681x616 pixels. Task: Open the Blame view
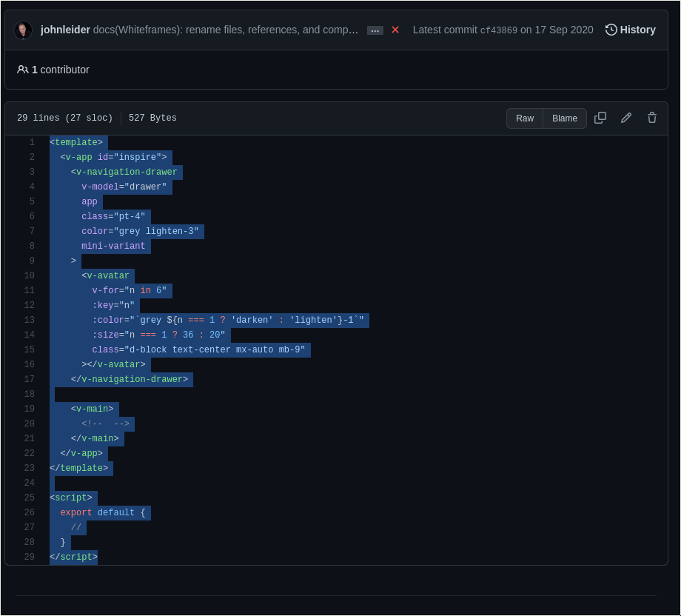(565, 118)
